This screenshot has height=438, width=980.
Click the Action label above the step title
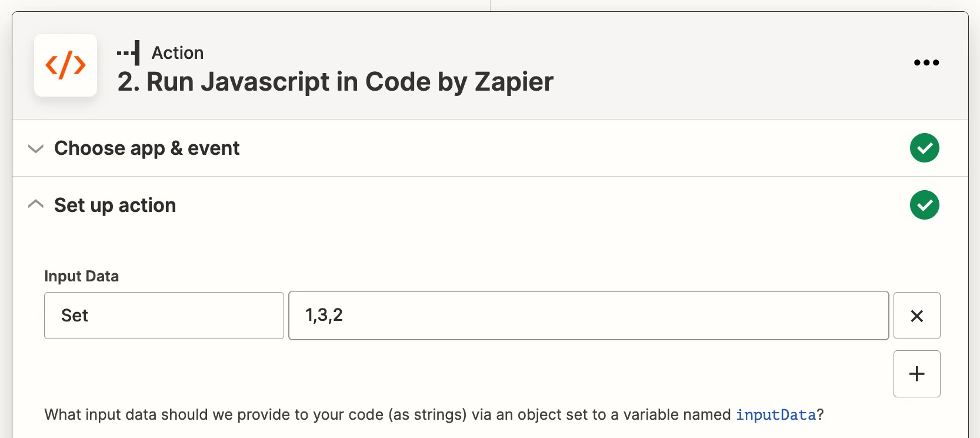[x=178, y=52]
